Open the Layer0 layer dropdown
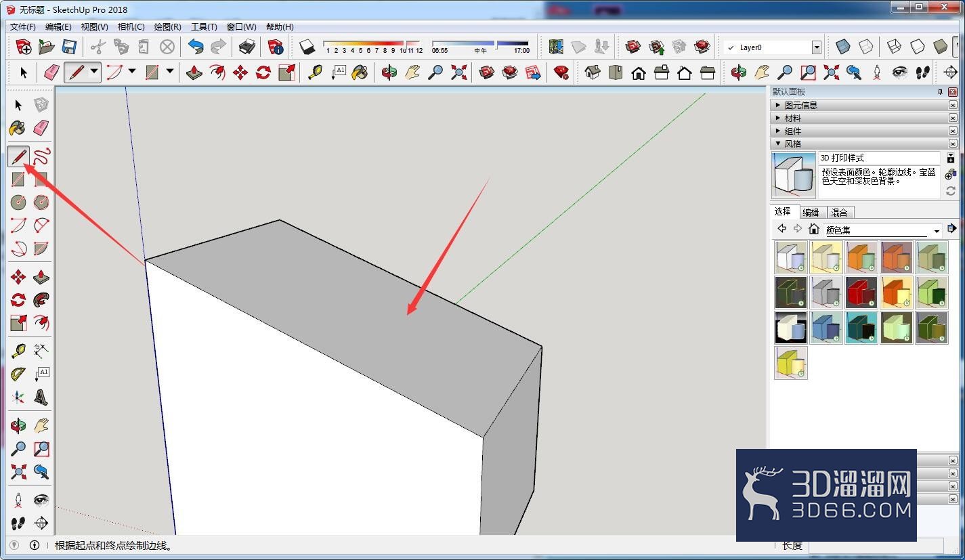965x560 pixels. click(x=816, y=47)
